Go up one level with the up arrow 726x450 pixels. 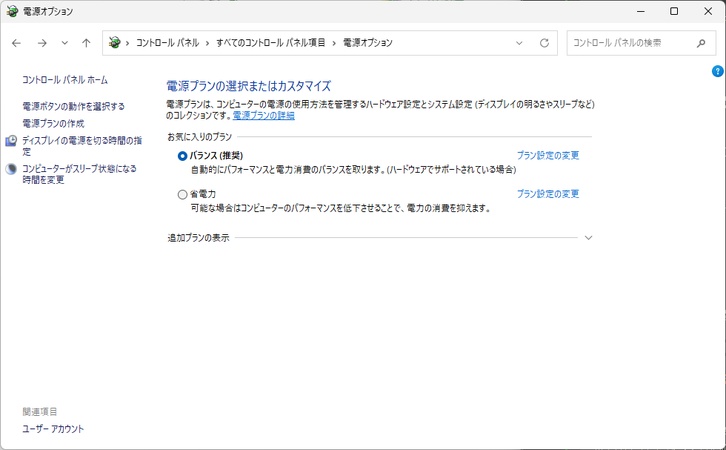tap(86, 43)
